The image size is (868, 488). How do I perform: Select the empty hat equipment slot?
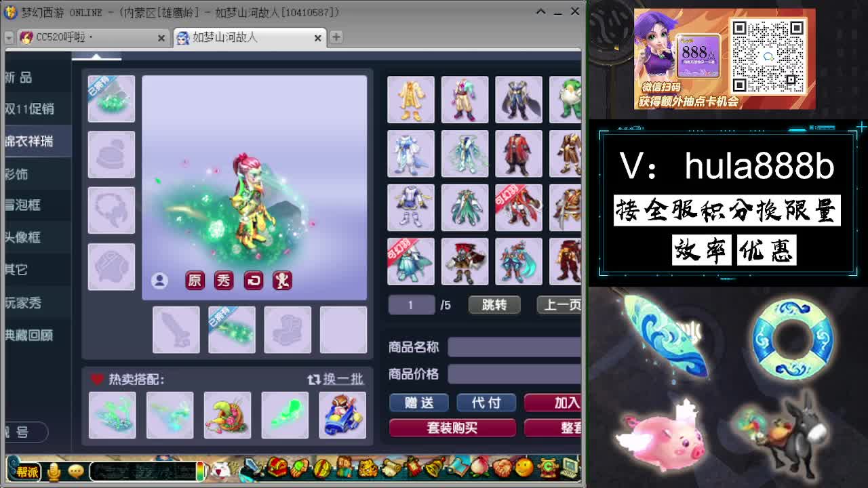pyautogui.click(x=111, y=155)
